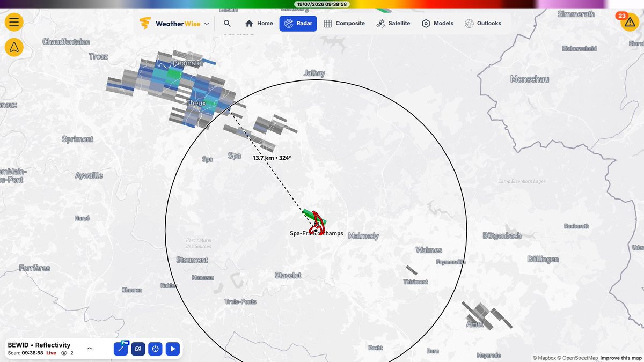Click the Theux town label

[196, 103]
